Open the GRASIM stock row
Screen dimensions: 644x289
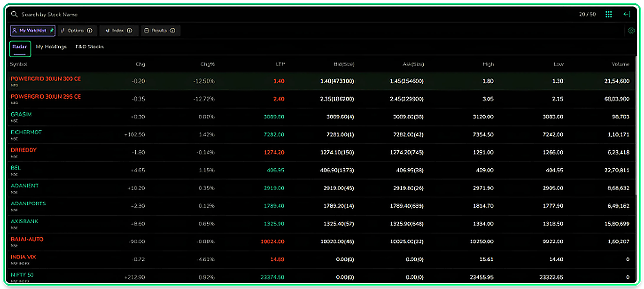click(321, 117)
